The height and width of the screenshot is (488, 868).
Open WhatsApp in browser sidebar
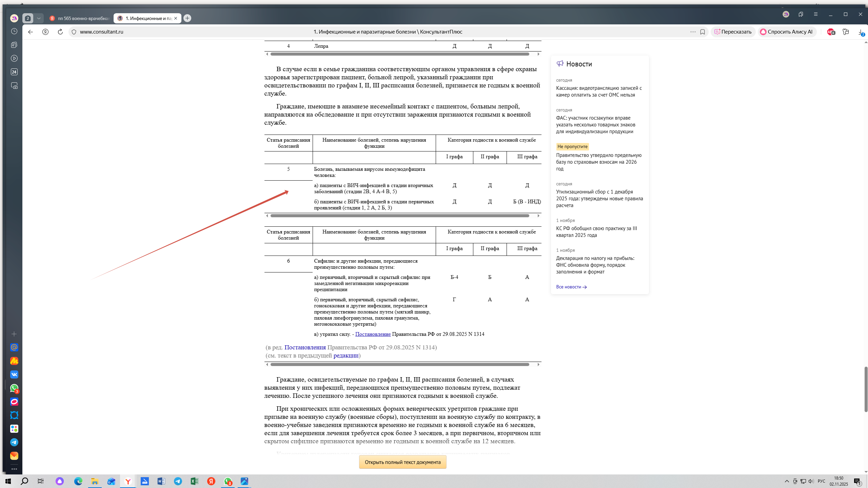(14, 388)
